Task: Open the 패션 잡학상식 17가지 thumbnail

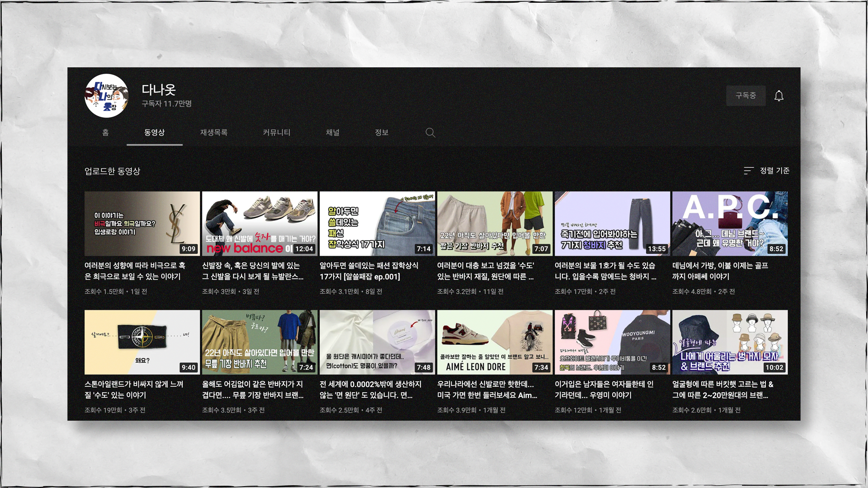Action: (x=377, y=224)
